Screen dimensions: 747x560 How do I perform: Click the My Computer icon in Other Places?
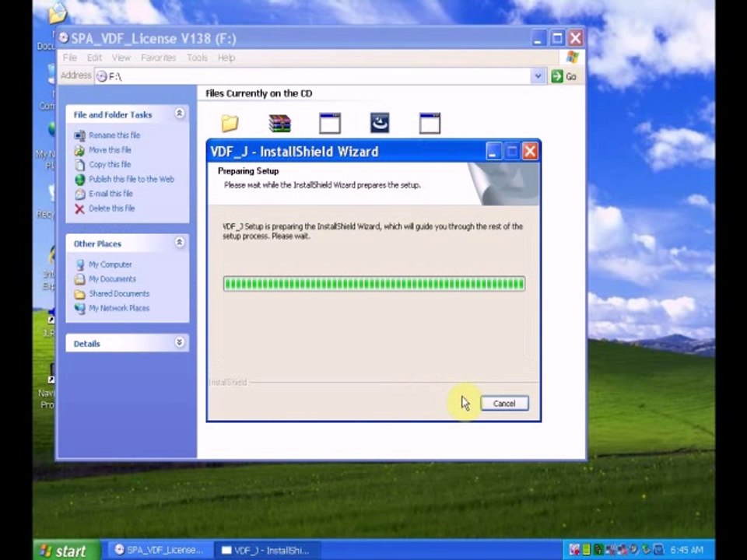point(79,264)
